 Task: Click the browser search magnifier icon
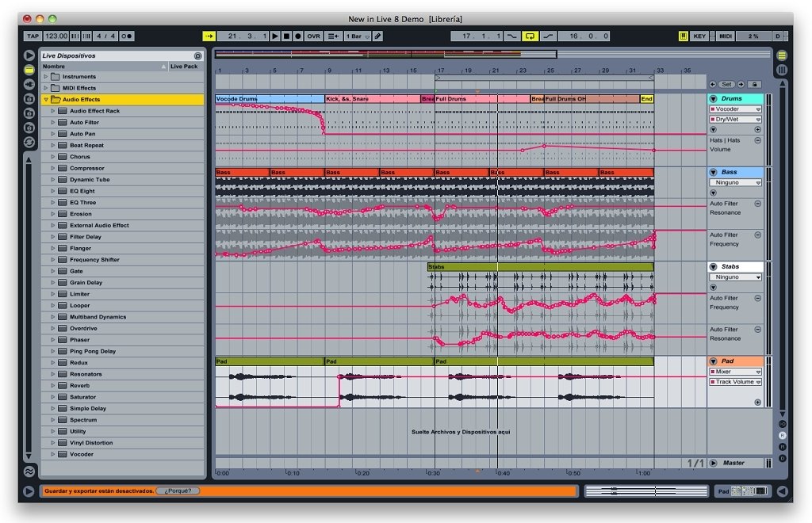pyautogui.click(x=197, y=56)
